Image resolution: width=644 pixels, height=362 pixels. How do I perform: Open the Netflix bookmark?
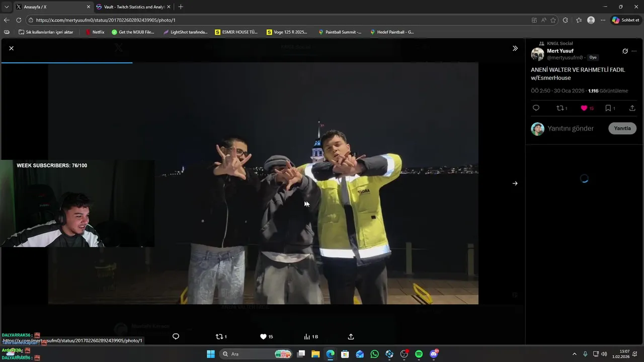(x=95, y=32)
